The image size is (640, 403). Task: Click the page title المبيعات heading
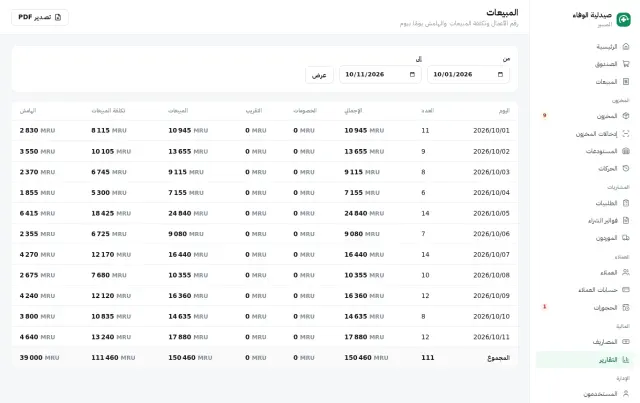[x=502, y=13]
